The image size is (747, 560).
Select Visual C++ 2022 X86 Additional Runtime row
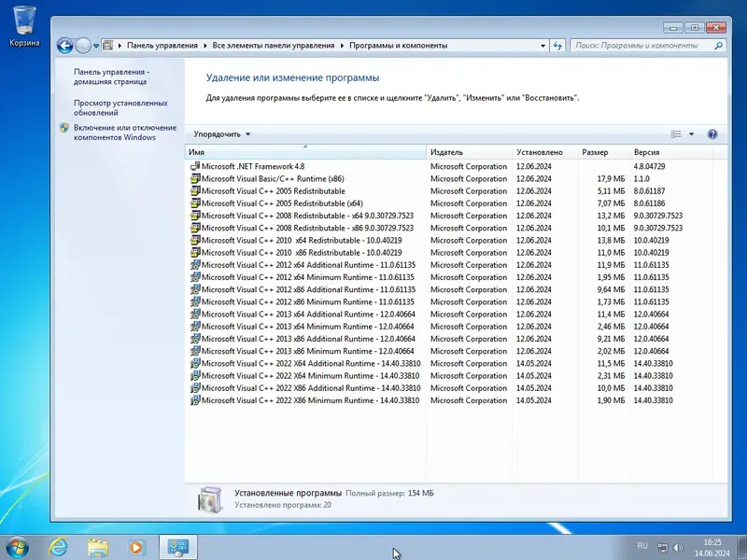coord(450,388)
